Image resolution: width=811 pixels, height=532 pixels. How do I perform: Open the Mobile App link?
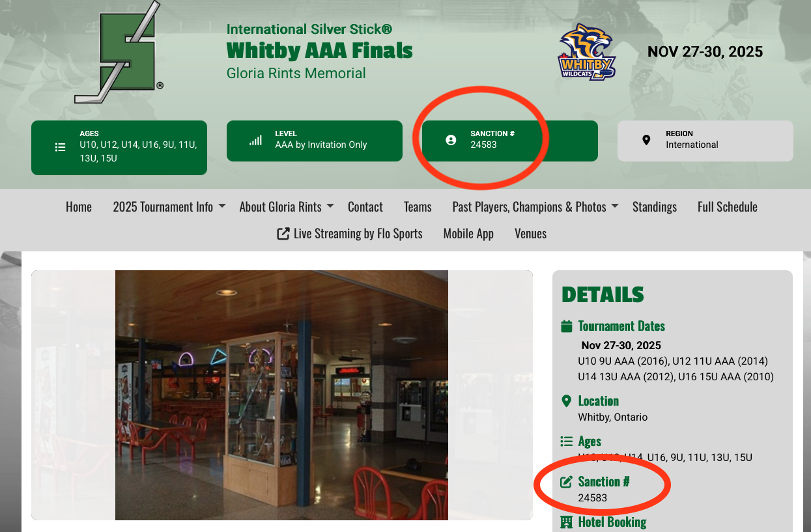click(x=468, y=234)
